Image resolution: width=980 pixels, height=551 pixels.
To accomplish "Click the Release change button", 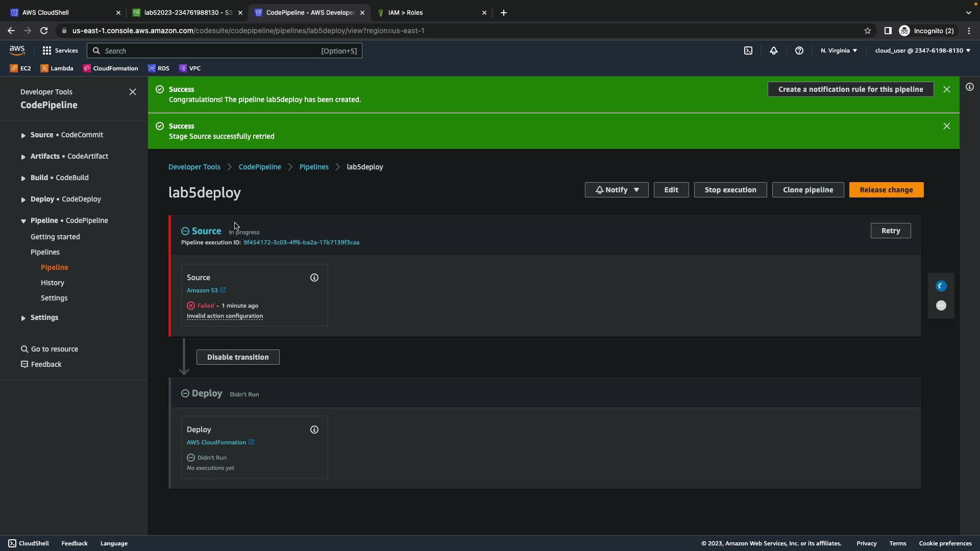I will pyautogui.click(x=886, y=190).
